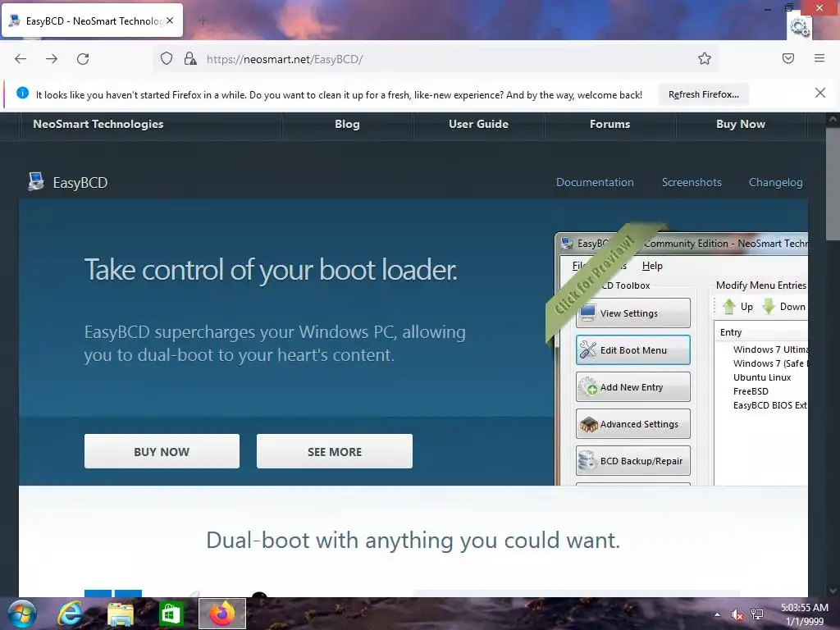840x630 pixels.
Task: Bookmark this page with the star
Action: click(x=705, y=58)
